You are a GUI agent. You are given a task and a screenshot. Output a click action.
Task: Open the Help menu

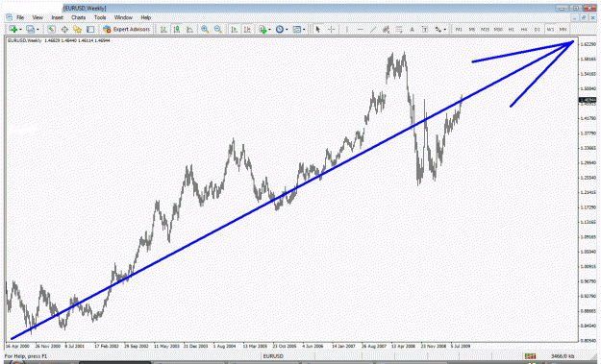click(x=145, y=17)
